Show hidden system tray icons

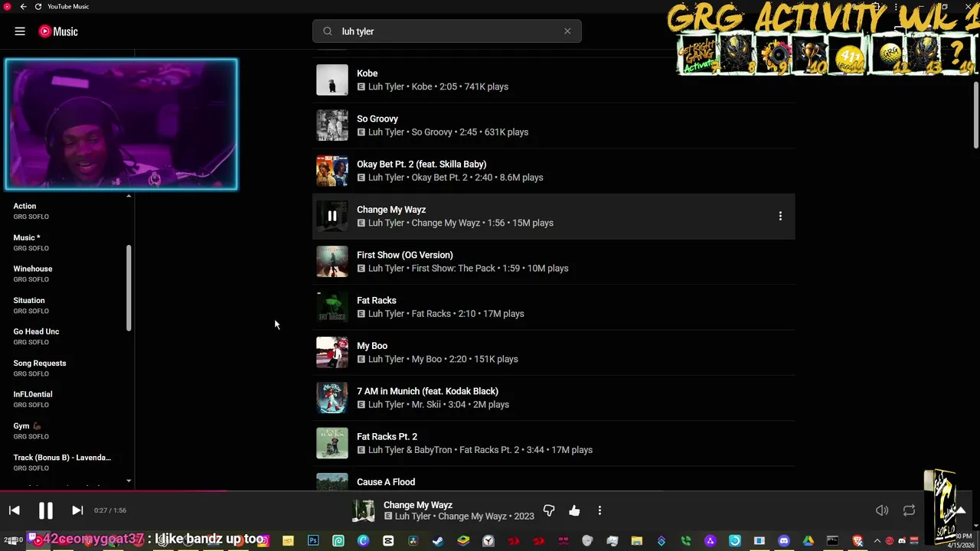pyautogui.click(x=877, y=541)
